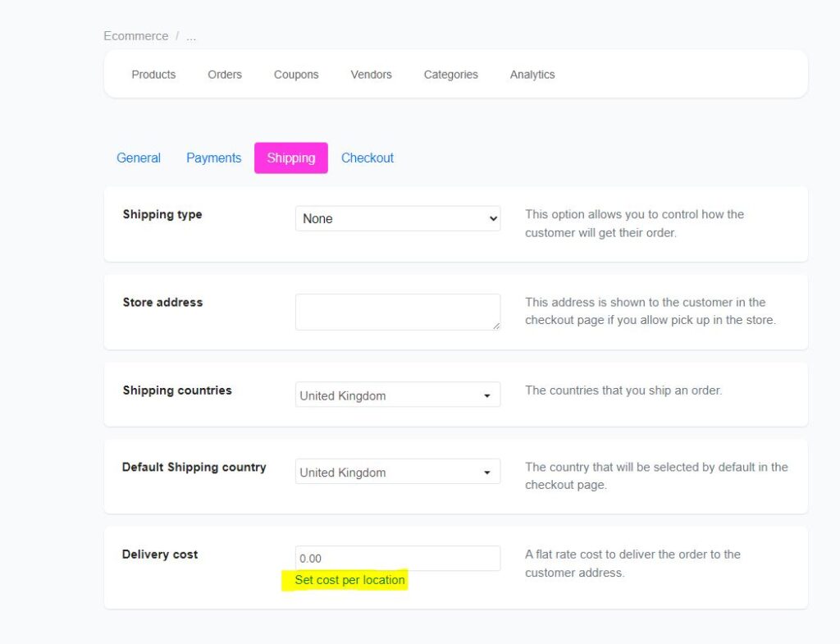Click the flat rate cost description text

click(632, 563)
